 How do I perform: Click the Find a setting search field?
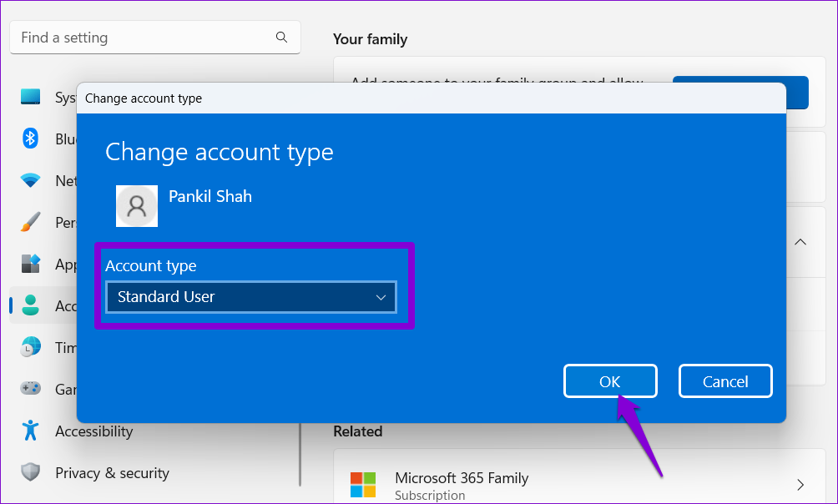tap(142, 38)
